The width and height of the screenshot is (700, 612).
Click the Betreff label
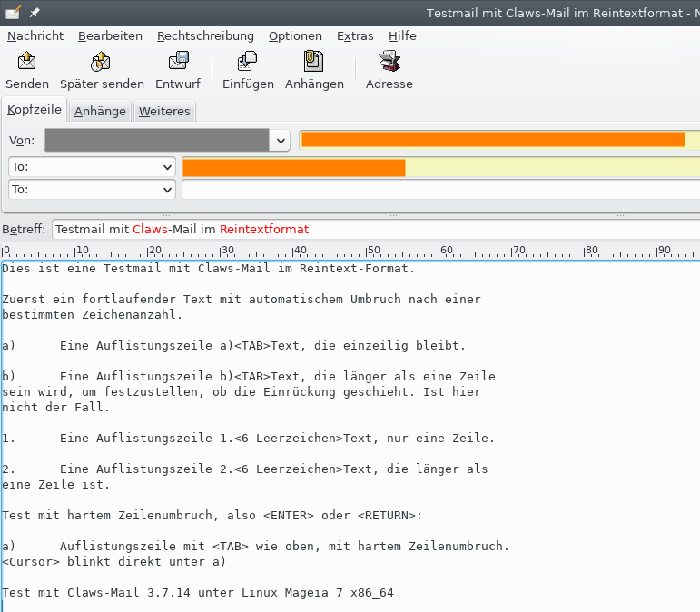pyautogui.click(x=24, y=230)
